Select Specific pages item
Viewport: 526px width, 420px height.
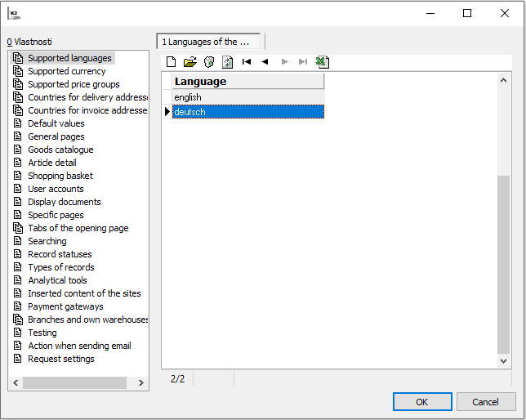(x=56, y=215)
